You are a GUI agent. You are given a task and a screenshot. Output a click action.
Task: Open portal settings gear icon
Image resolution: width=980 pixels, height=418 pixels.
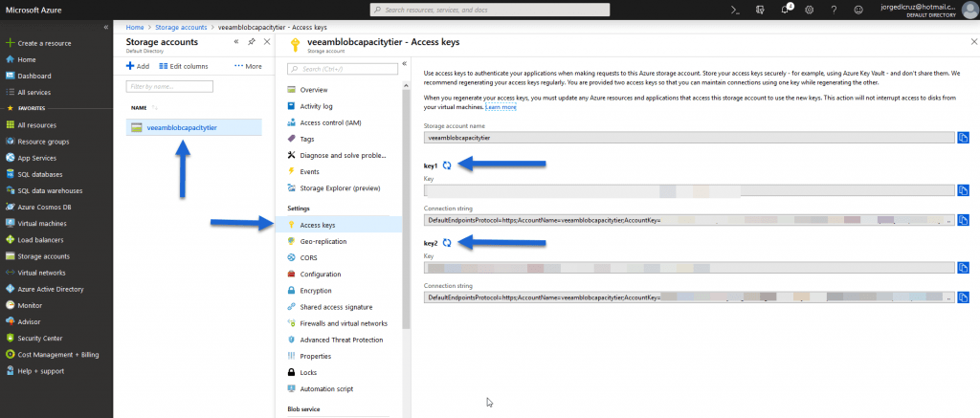pyautogui.click(x=810, y=10)
